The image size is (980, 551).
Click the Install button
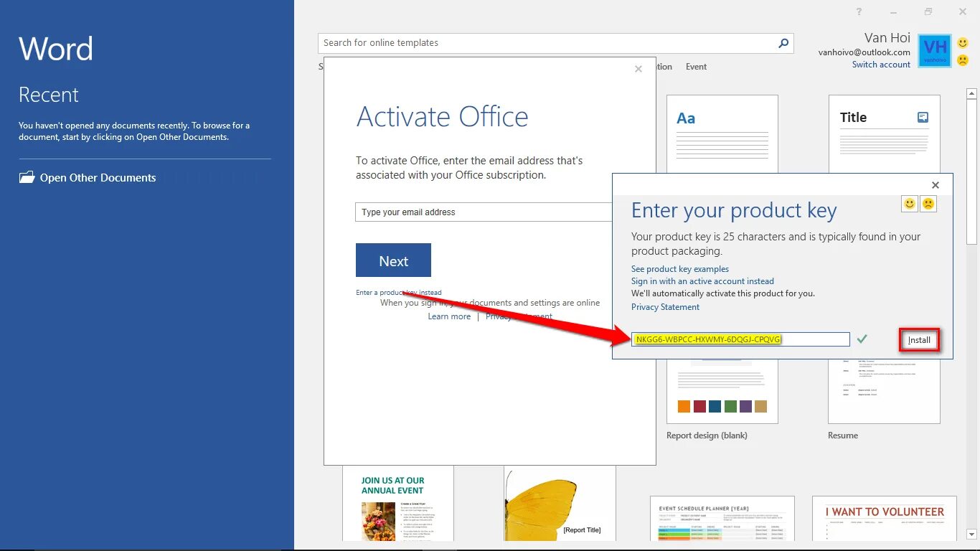click(919, 339)
